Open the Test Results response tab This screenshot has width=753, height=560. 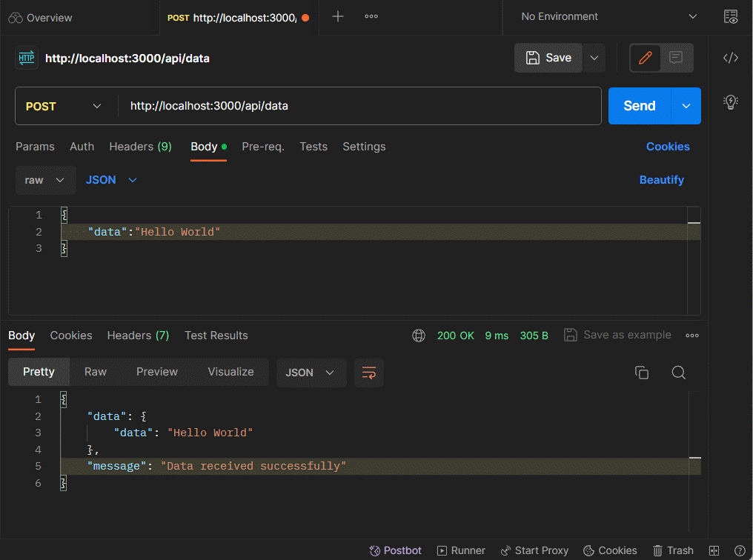coord(216,336)
